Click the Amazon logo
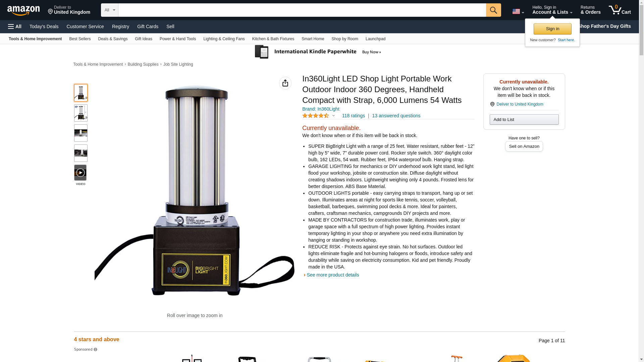The height and width of the screenshot is (362, 644). click(23, 10)
